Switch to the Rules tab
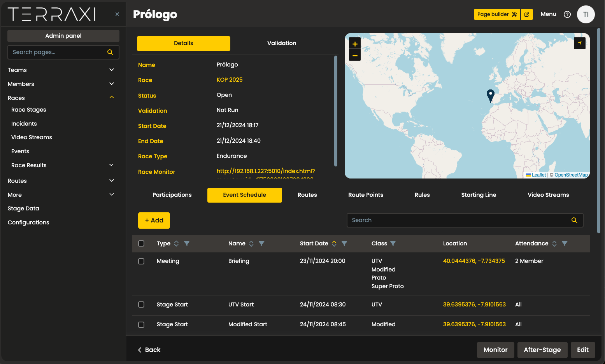605x364 pixels. [x=422, y=195]
